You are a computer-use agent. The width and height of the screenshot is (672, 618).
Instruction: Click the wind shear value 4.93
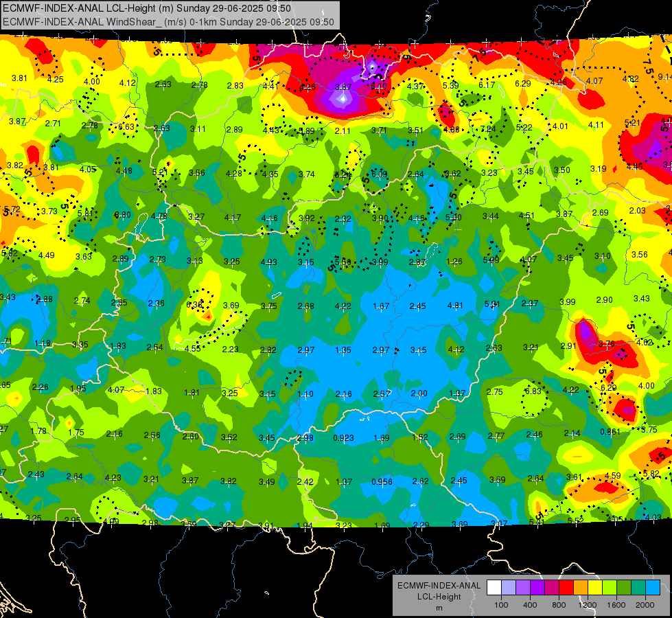click(x=268, y=262)
